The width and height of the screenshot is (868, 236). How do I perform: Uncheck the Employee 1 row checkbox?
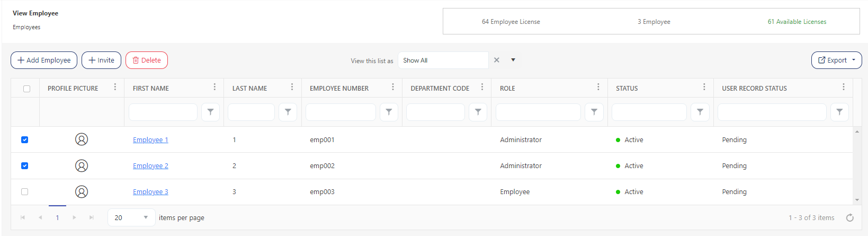coord(25,140)
